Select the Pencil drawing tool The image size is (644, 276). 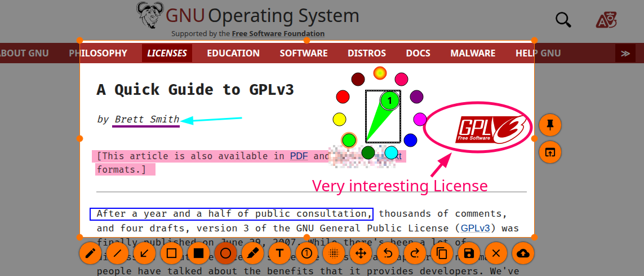click(90, 253)
